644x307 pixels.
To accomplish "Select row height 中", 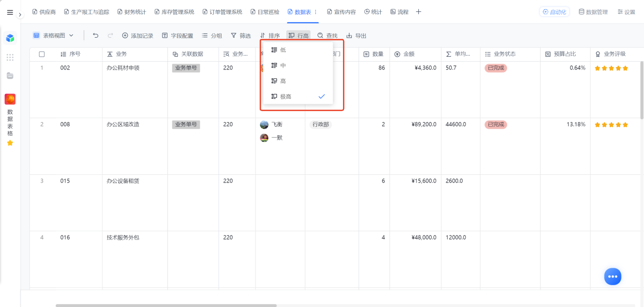I will [298, 66].
